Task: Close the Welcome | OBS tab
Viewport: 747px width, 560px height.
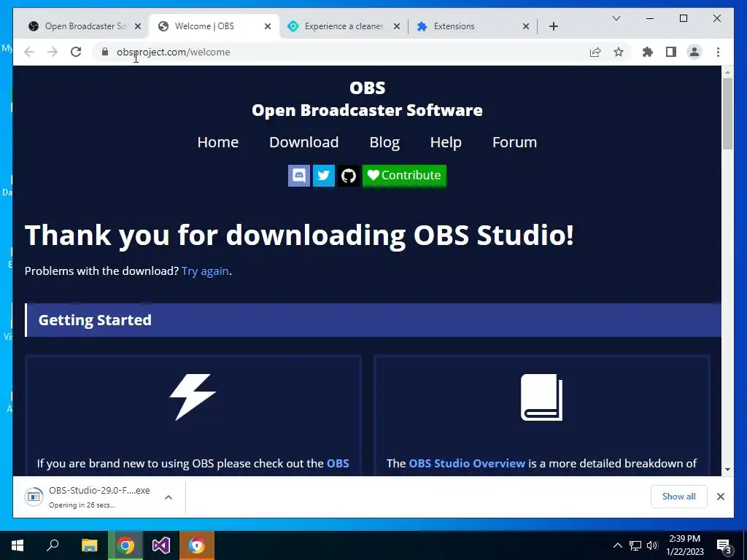Action: [x=268, y=26]
